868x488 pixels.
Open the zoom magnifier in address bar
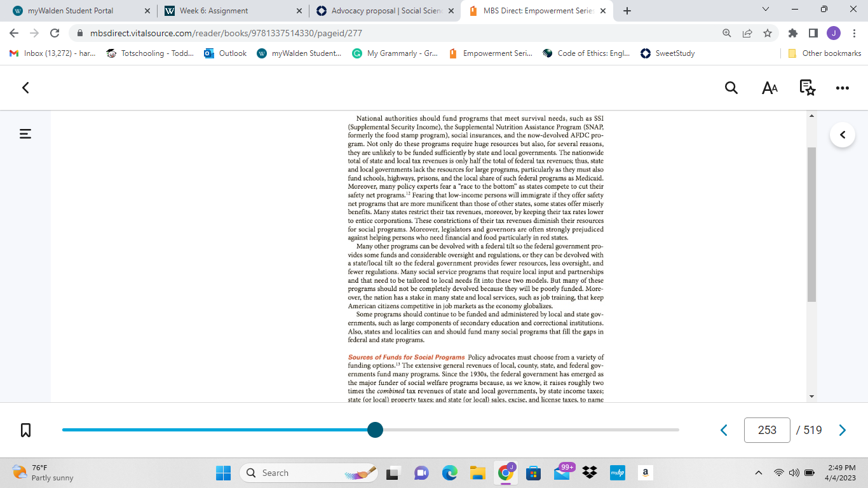(x=727, y=33)
